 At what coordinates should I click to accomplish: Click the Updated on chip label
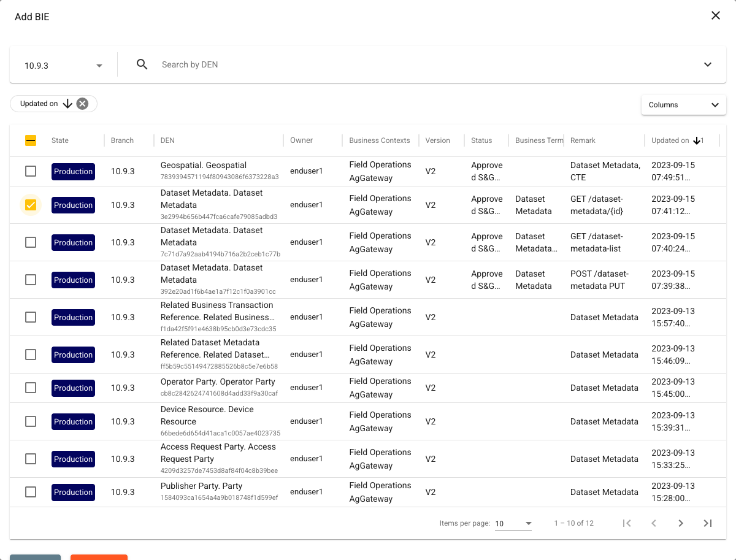[39, 104]
